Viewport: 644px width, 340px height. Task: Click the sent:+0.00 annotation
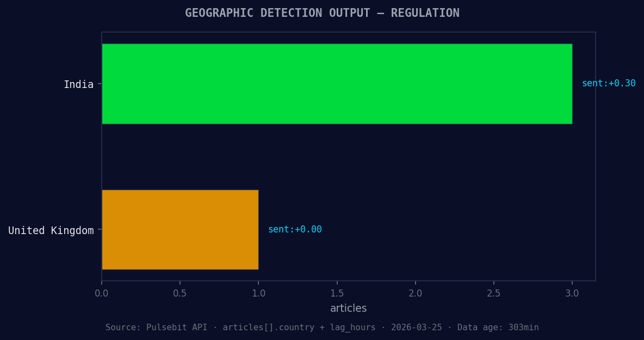point(295,229)
